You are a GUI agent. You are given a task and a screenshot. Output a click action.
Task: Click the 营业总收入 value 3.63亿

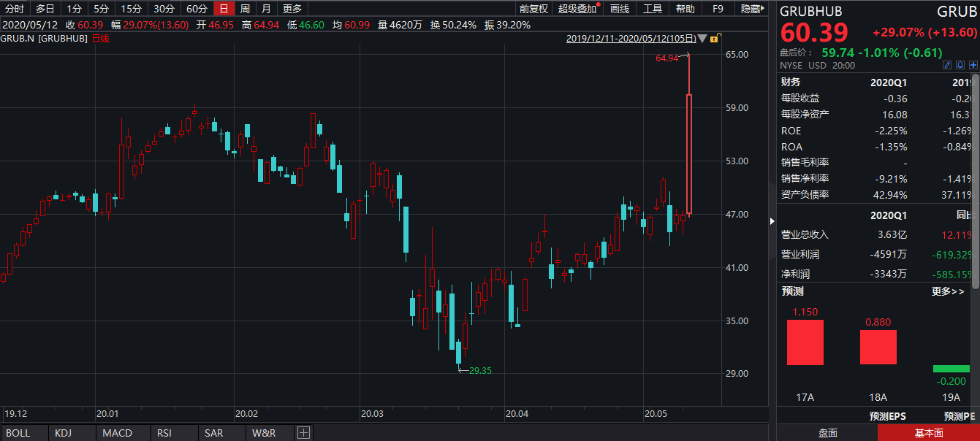click(892, 234)
